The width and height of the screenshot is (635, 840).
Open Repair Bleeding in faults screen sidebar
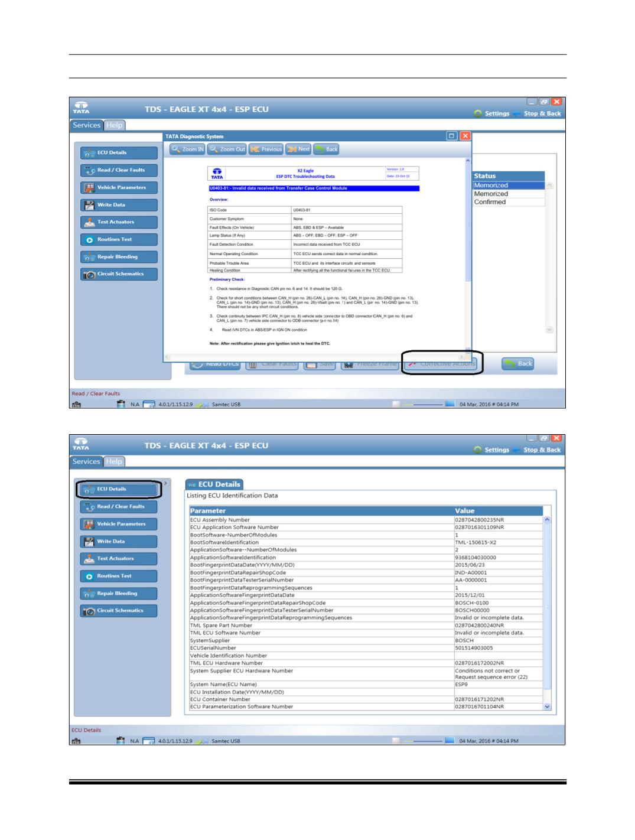[119, 257]
